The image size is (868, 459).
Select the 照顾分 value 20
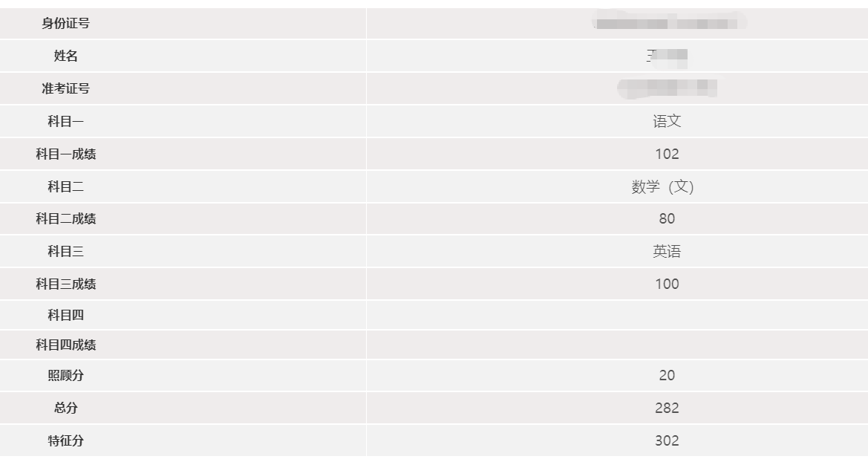click(667, 376)
